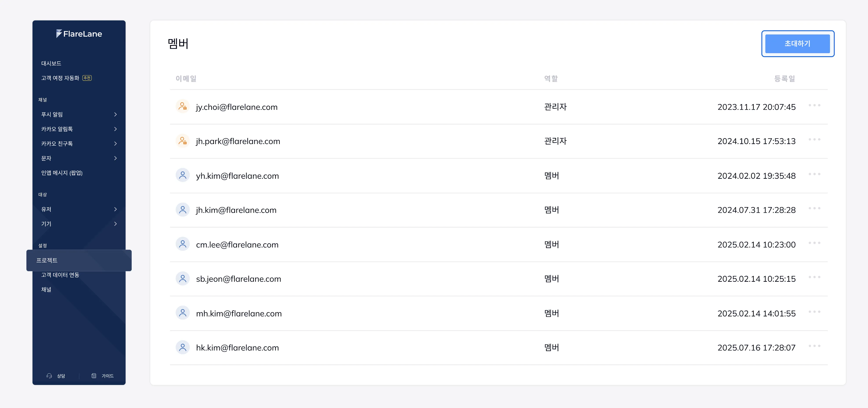Open 문자 menu label
The height and width of the screenshot is (408, 868).
point(46,158)
